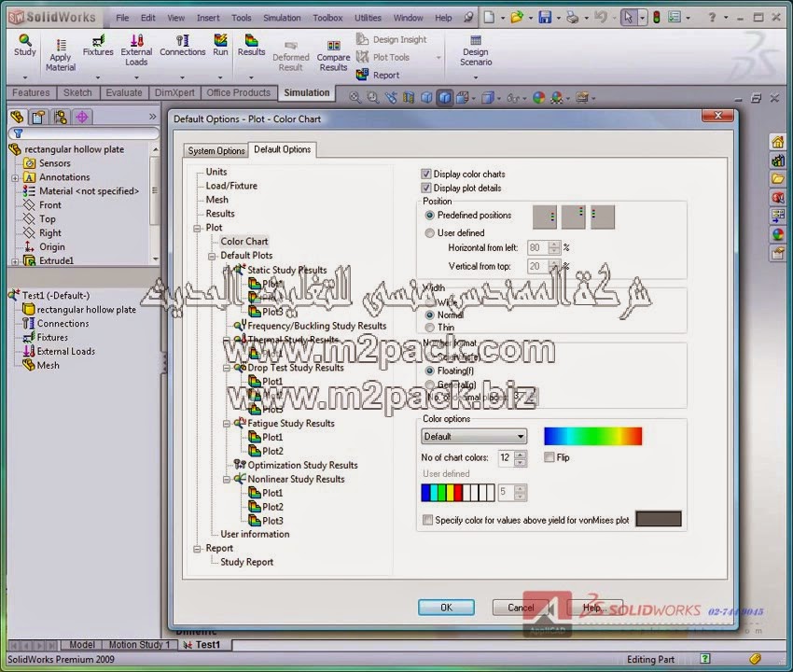Click the Open document folder icon

point(517,18)
